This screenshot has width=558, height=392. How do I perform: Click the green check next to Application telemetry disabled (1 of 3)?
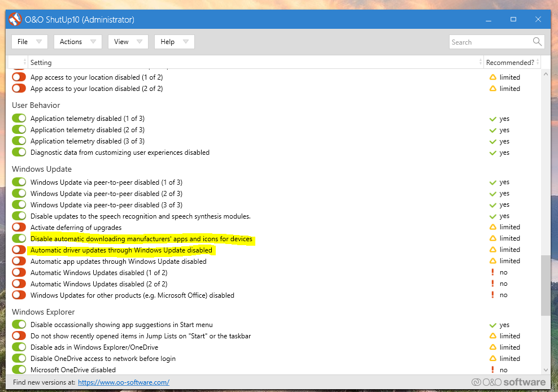[x=493, y=119]
